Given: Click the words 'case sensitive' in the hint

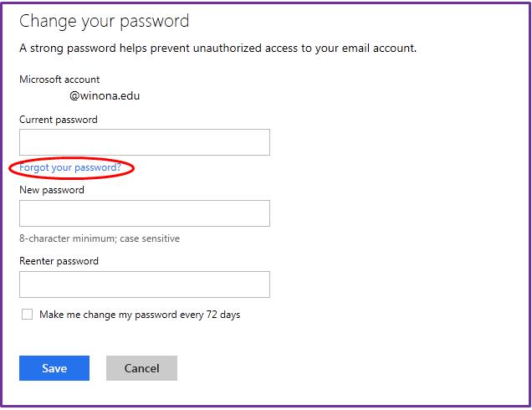Looking at the screenshot, I should tap(150, 238).
